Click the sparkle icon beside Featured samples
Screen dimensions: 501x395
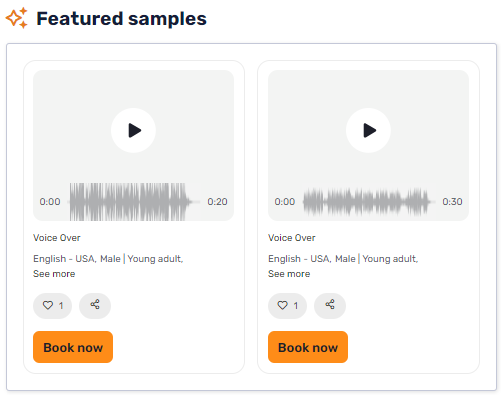tap(17, 18)
